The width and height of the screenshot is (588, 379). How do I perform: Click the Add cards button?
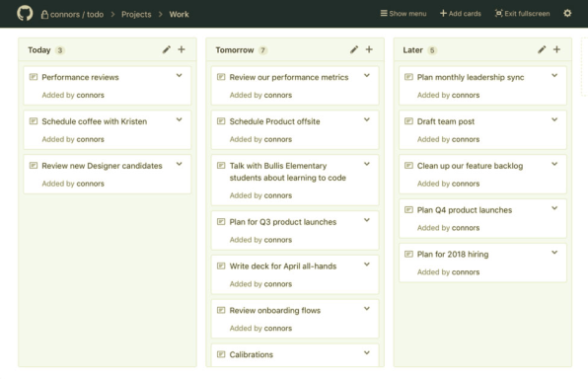click(461, 14)
